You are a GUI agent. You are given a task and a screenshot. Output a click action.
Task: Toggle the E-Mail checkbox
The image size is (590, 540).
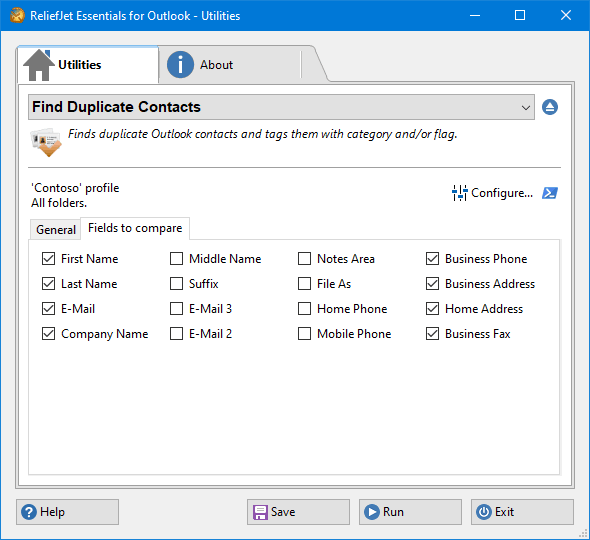[x=49, y=309]
